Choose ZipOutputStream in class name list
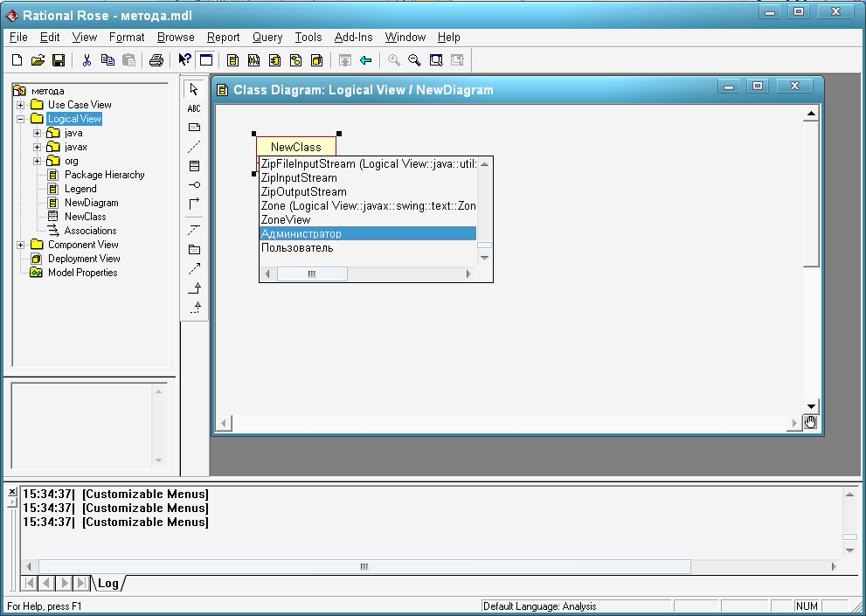This screenshot has height=616, width=866. tap(368, 191)
